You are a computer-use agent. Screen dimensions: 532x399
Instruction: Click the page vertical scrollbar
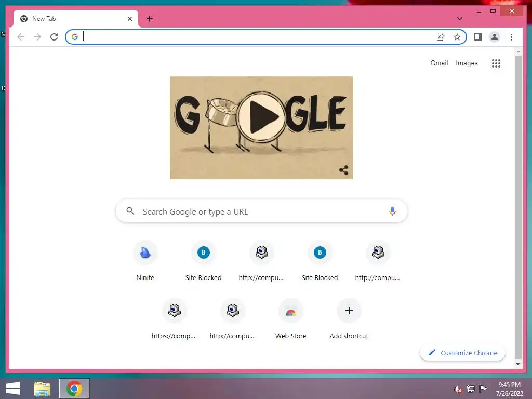click(x=518, y=207)
